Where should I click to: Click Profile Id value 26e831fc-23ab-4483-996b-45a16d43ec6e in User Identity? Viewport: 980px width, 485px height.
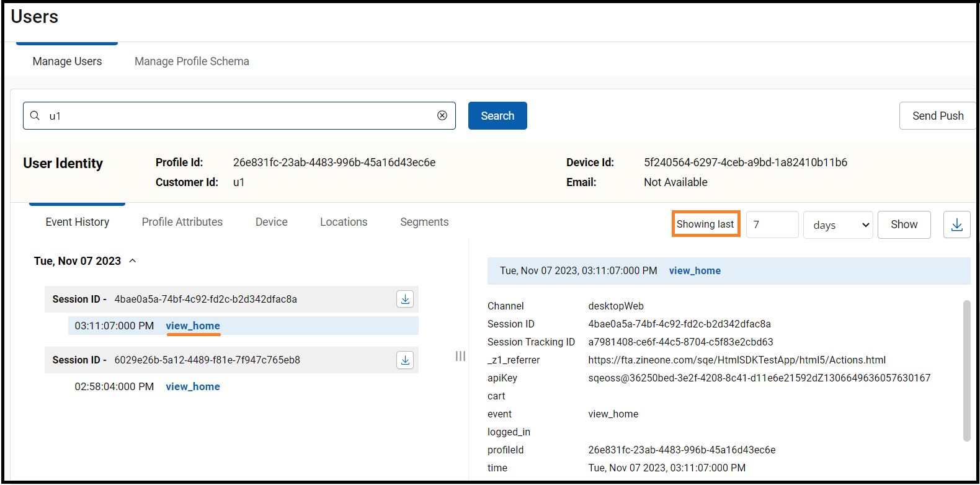334,162
